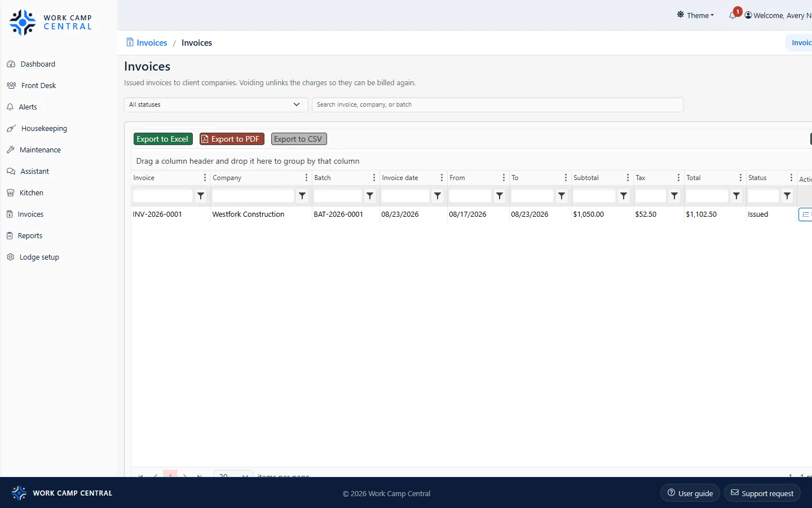Sort by the Company column header
This screenshot has height=508, width=812.
click(x=227, y=178)
